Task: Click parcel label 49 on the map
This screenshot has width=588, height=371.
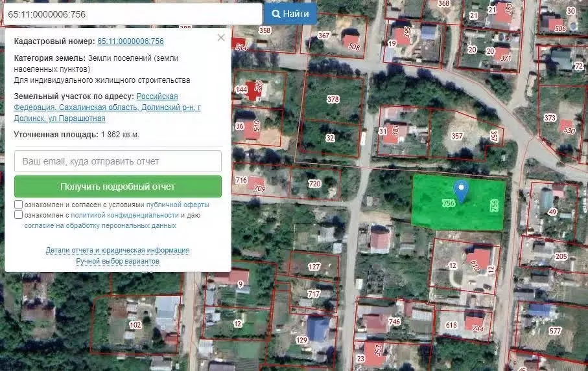Action: [552, 212]
